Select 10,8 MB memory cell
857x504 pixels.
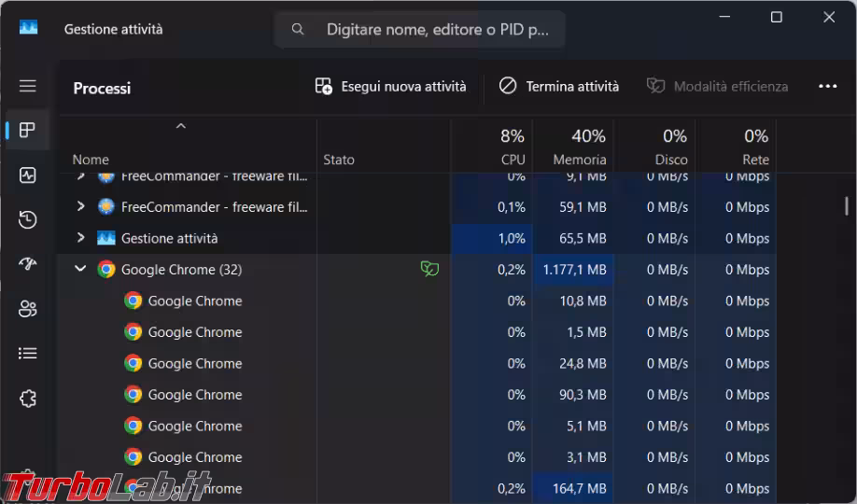573,301
